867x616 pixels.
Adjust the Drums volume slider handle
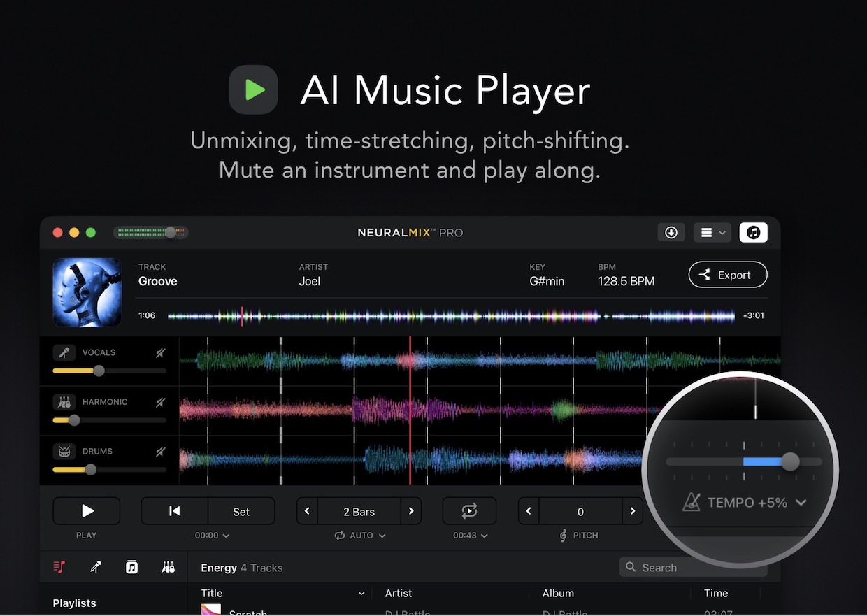[90, 470]
